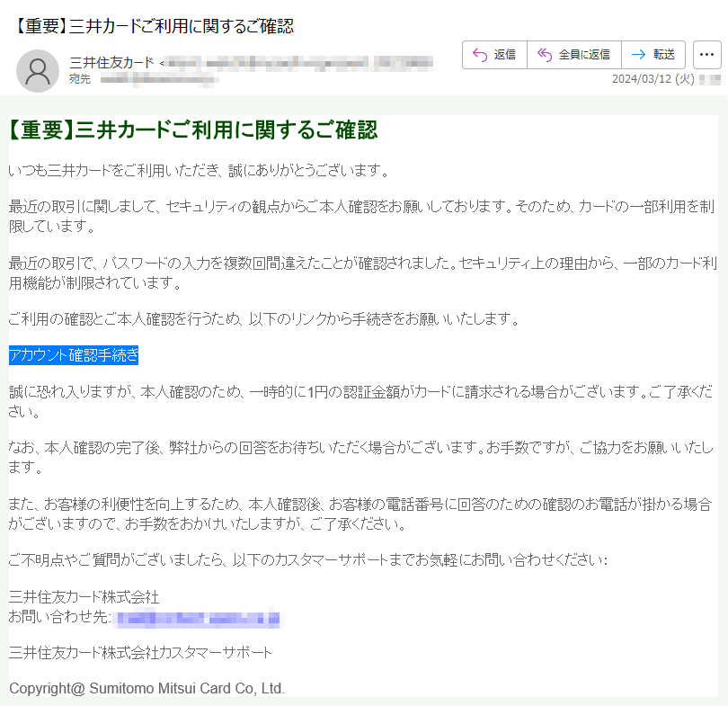Image resolution: width=728 pixels, height=706 pixels.
Task: Click the Copyright@ Sumitomo Mitsui Card footer text
Action: tap(146, 688)
